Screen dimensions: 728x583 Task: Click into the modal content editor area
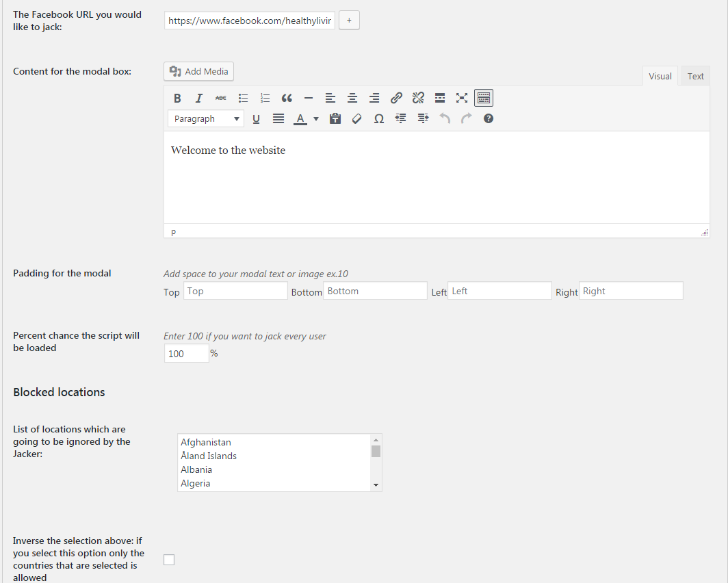(437, 177)
